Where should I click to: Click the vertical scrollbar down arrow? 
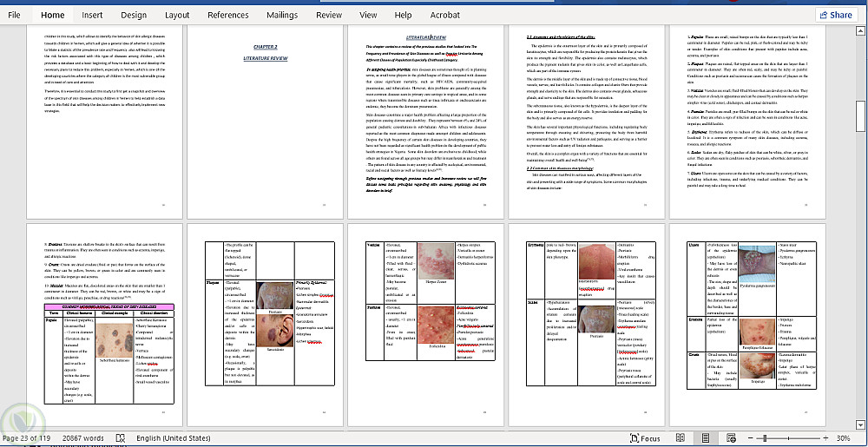(859, 425)
